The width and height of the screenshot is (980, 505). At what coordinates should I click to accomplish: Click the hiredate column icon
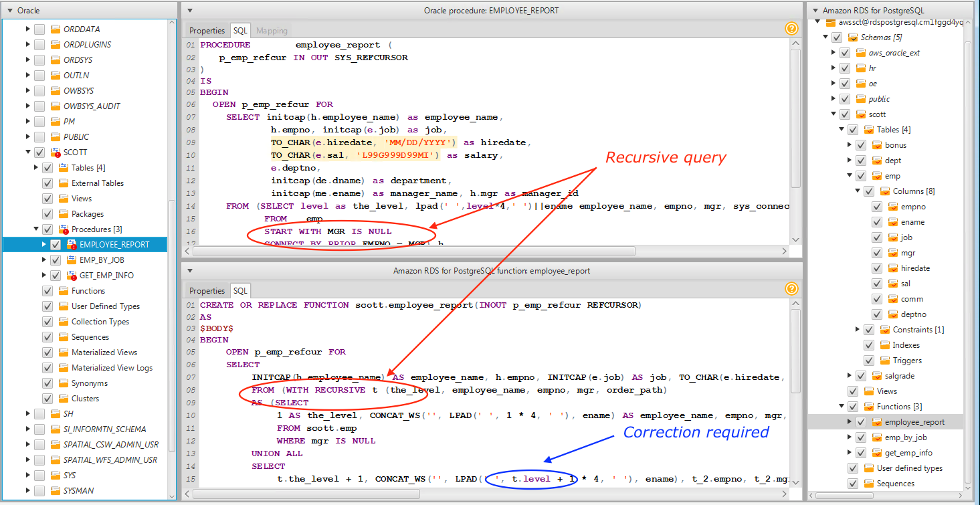[x=893, y=268]
